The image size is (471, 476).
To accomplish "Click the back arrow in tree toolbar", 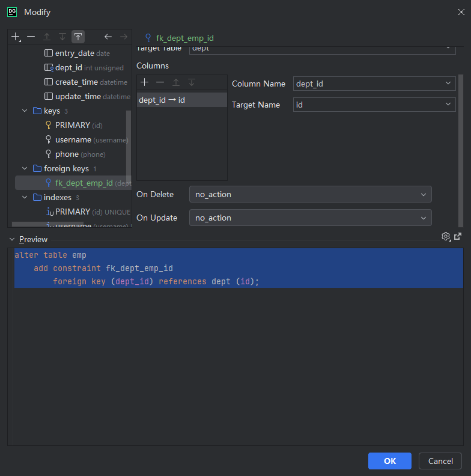I will click(108, 37).
